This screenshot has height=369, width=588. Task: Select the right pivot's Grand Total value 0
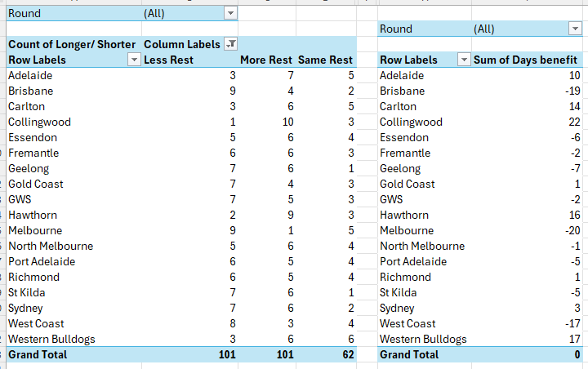pyautogui.click(x=577, y=354)
